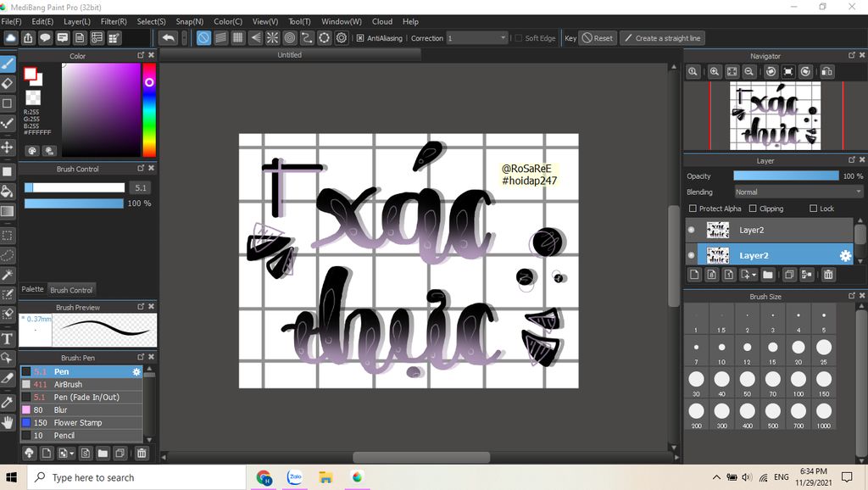Choose the Blur brush

coord(81,410)
